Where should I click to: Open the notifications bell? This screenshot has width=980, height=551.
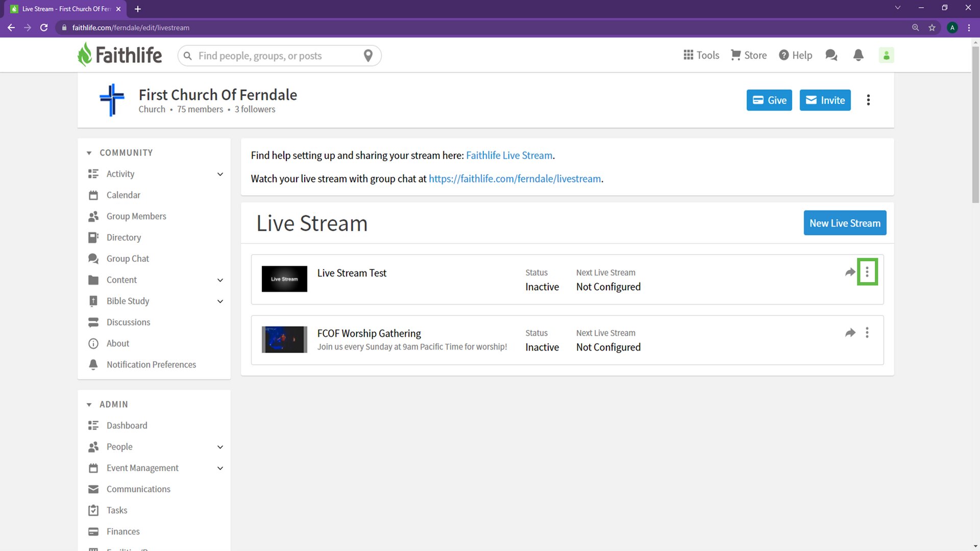[859, 55]
